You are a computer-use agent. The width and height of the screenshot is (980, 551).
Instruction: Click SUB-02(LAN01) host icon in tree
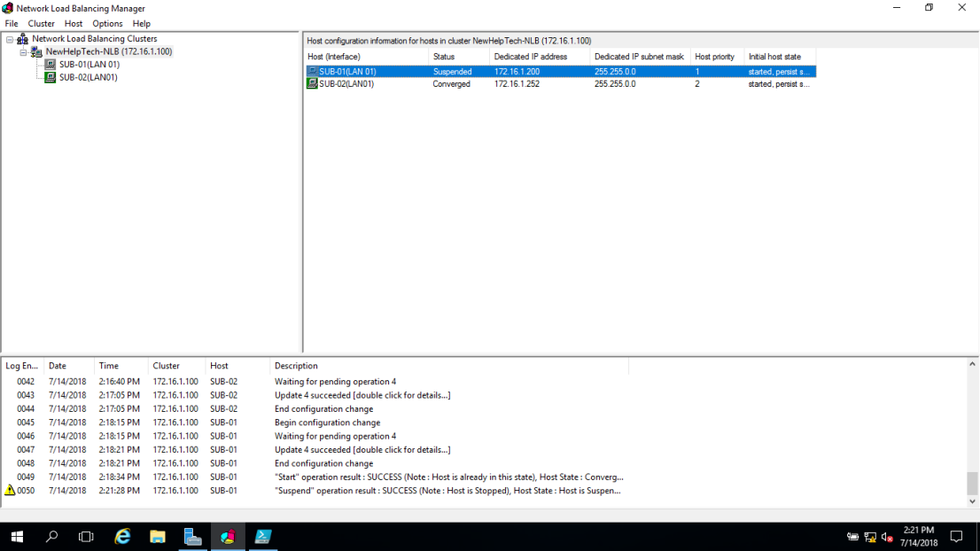[x=50, y=77]
